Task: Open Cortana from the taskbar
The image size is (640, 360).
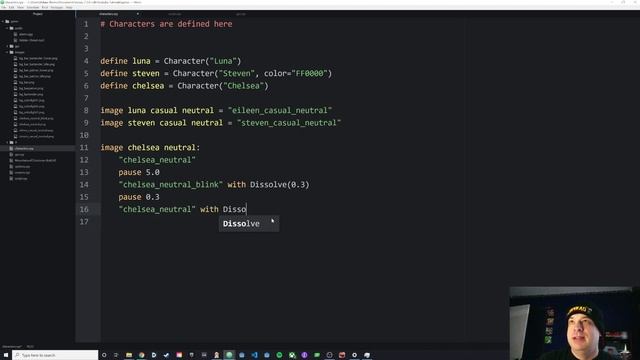Action: [x=104, y=355]
